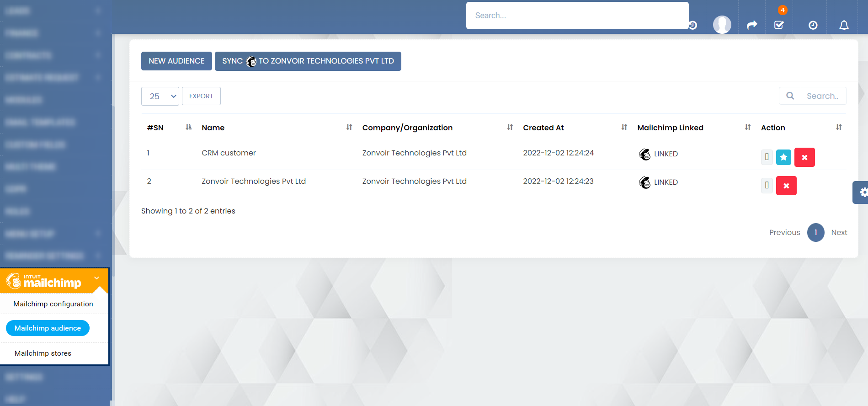The width and height of the screenshot is (868, 406).
Task: Focus the table search field
Action: pyautogui.click(x=823, y=96)
